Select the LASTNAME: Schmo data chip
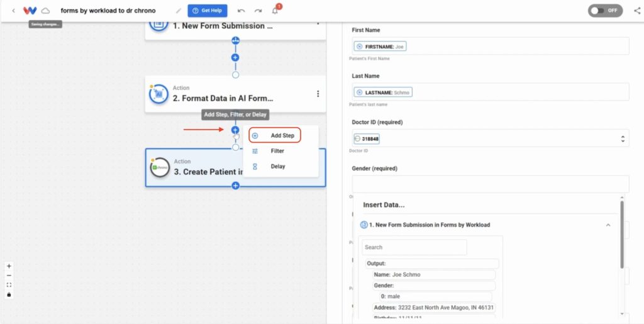644x324 pixels. (x=383, y=93)
